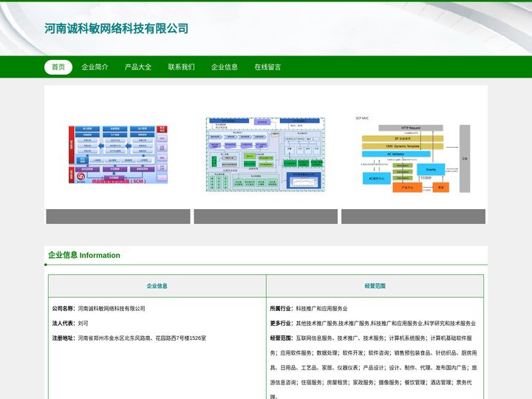The height and width of the screenshot is (399, 532).
Task: Click the 河南诚科敏网络科技有限公司 site title
Action: point(117,29)
